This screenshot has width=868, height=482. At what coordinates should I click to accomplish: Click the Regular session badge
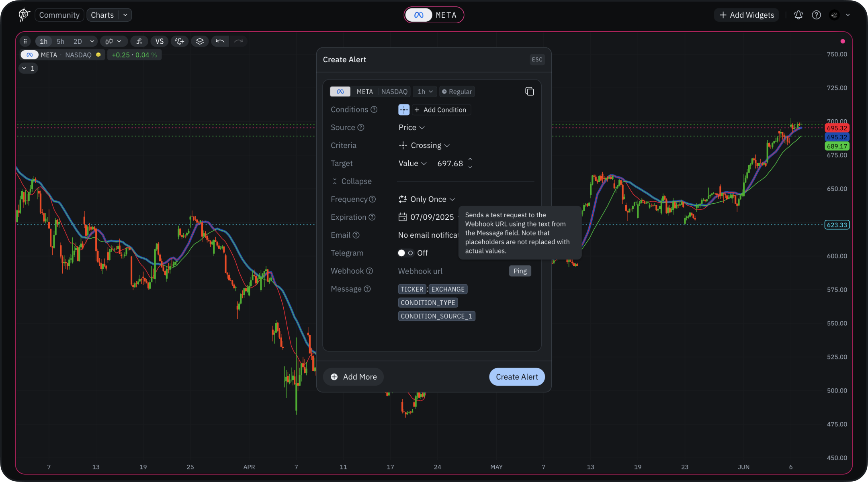pos(457,92)
